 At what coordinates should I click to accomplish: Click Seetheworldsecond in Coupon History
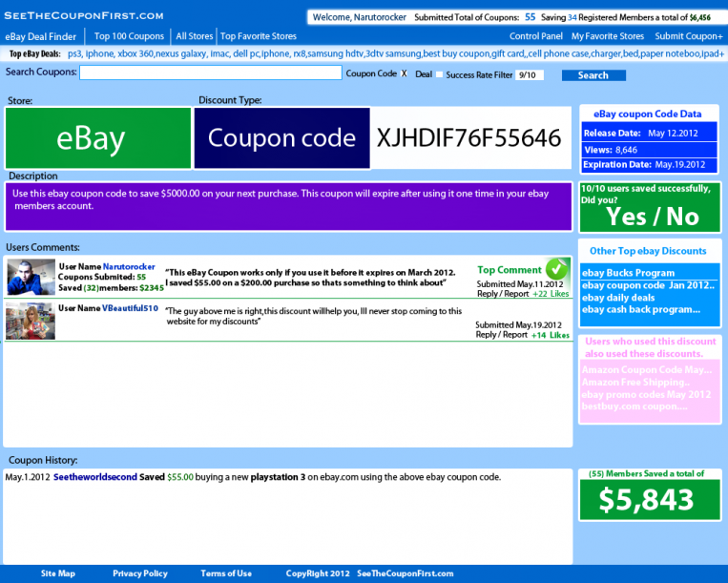[95, 477]
